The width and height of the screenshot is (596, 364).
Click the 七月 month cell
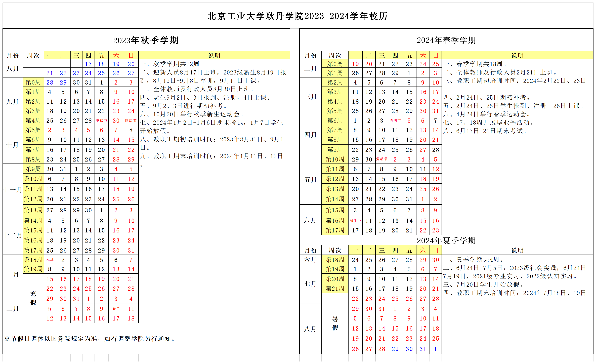[310, 284]
